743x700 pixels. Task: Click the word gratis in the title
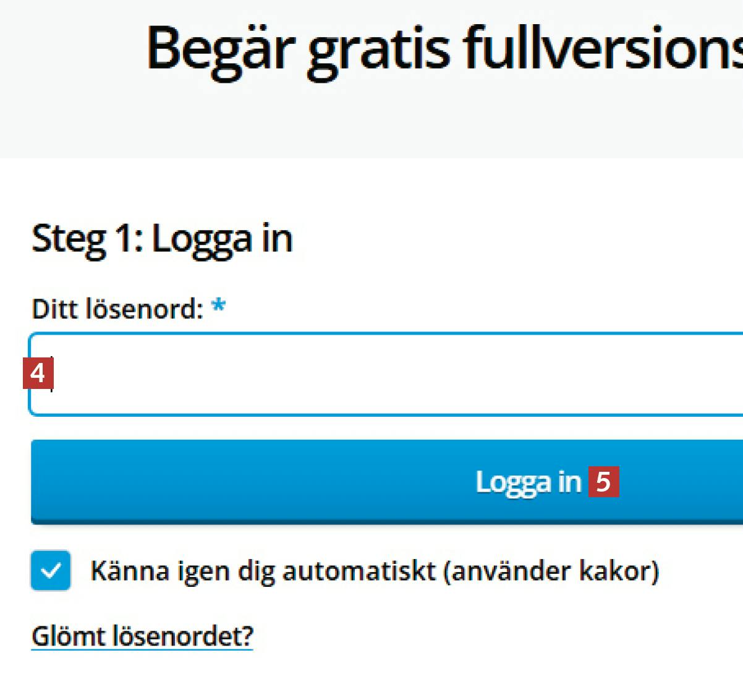[378, 51]
